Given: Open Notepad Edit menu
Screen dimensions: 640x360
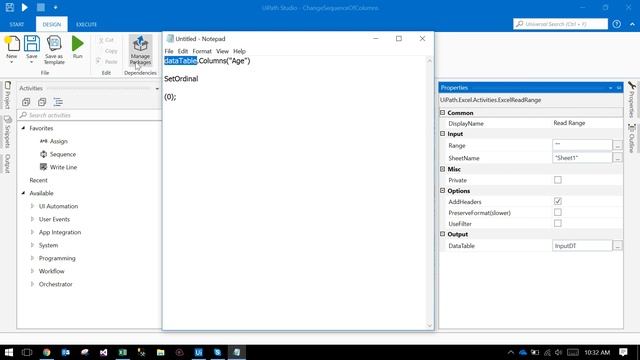Looking at the screenshot, I should click(183, 51).
